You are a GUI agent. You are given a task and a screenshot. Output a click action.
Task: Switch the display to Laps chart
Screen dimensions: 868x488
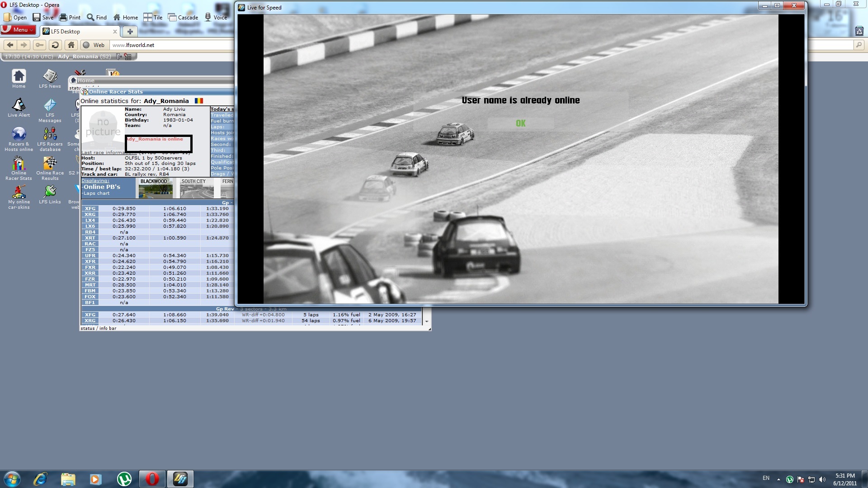[96, 193]
